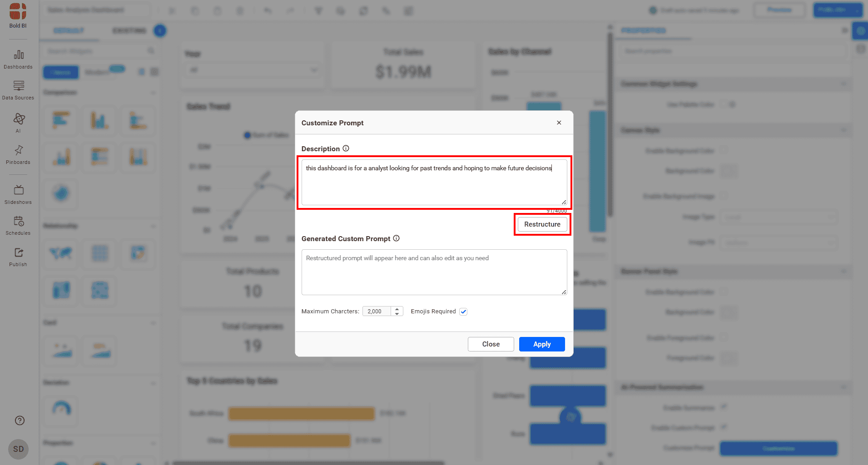Open Dashboards in the sidebar
The height and width of the screenshot is (465, 868).
pyautogui.click(x=18, y=59)
